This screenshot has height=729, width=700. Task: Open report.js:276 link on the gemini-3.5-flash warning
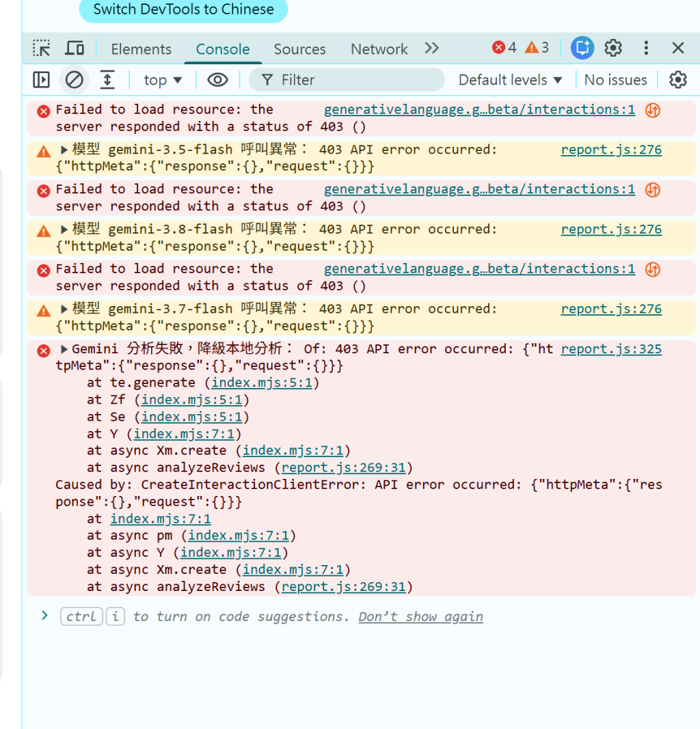click(611, 150)
